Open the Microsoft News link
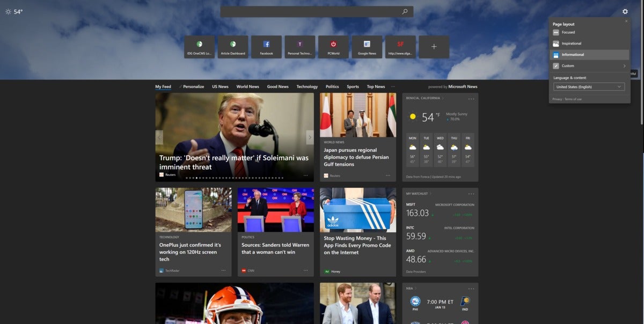Screen dimensions: 644x324 coord(463,86)
